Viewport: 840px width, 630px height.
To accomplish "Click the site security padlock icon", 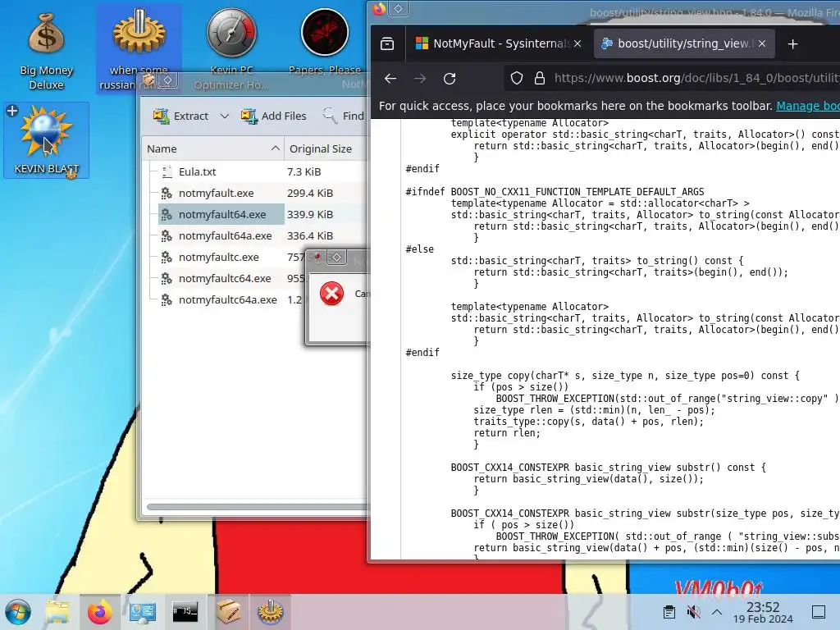I will 540,79.
